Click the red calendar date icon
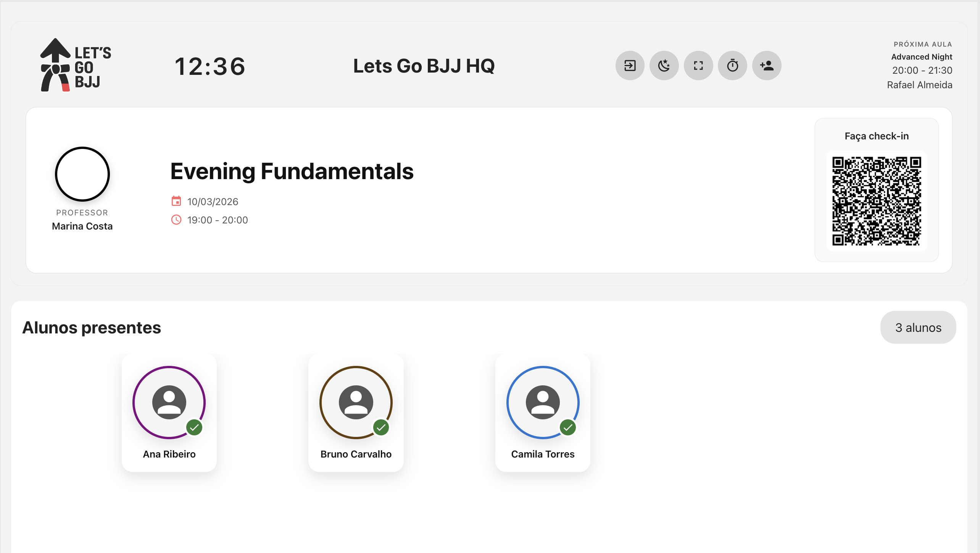The width and height of the screenshot is (980, 553). click(176, 201)
